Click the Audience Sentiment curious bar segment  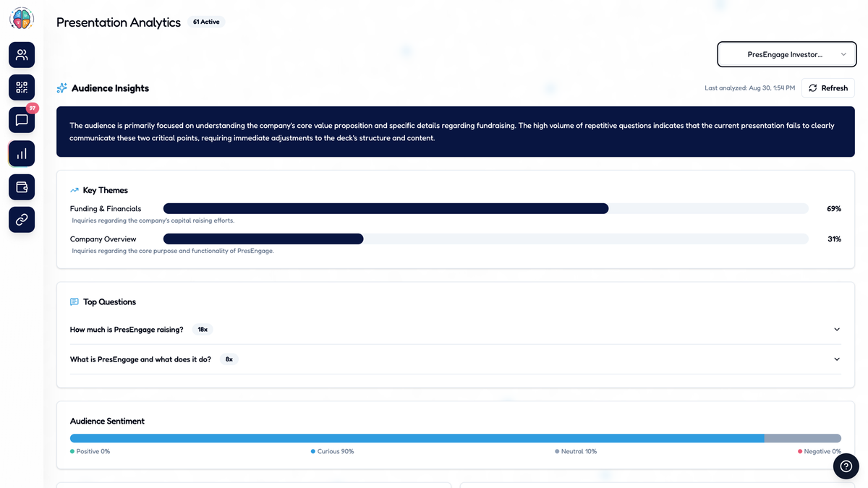click(x=417, y=438)
